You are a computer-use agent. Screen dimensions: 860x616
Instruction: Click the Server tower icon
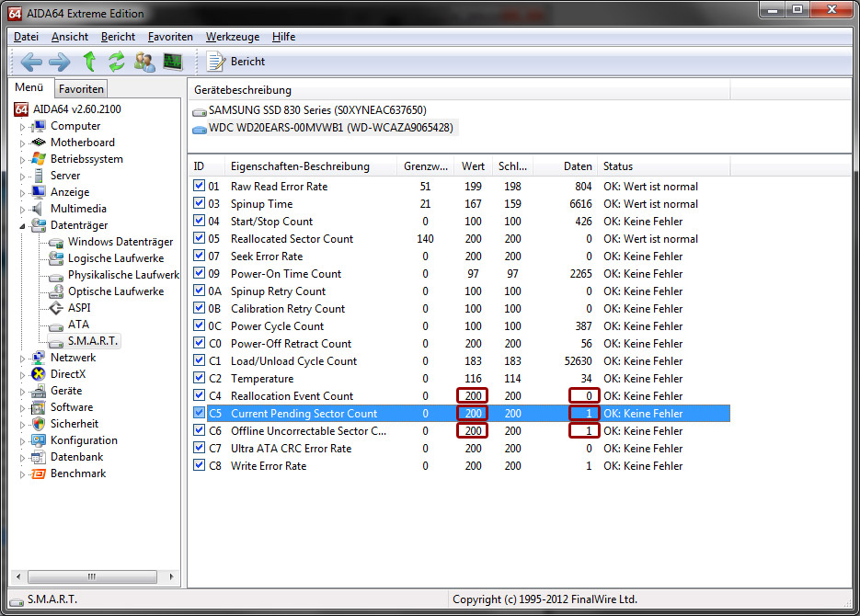tap(39, 176)
